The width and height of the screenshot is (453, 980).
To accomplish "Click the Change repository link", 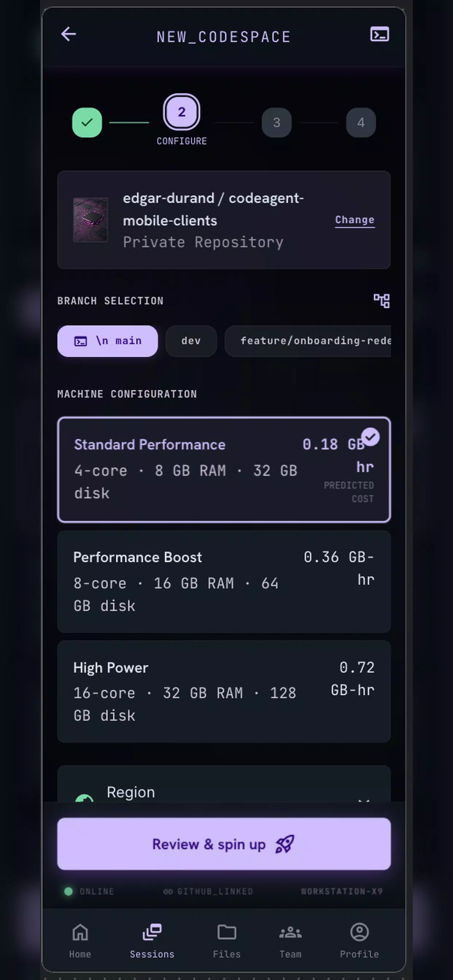I will tap(355, 220).
